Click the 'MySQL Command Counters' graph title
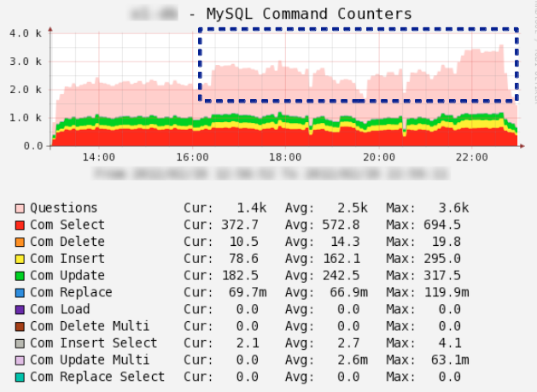This screenshot has width=537, height=392. click(309, 14)
